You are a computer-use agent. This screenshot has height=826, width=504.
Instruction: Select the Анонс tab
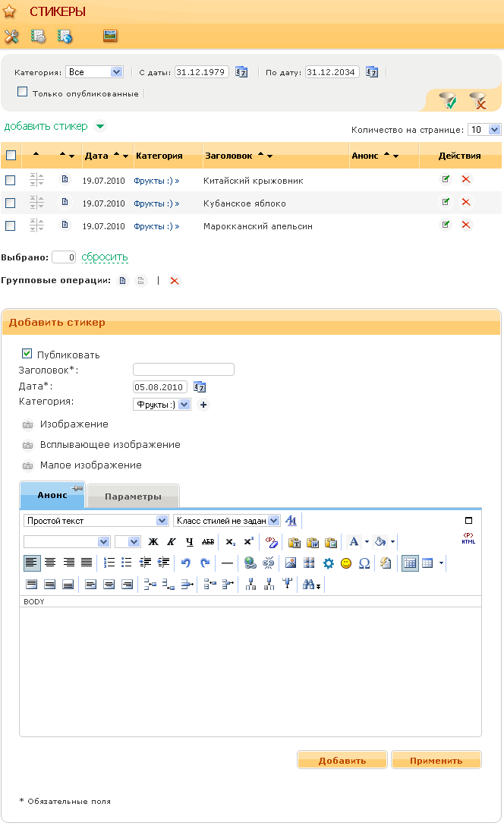coord(52,495)
